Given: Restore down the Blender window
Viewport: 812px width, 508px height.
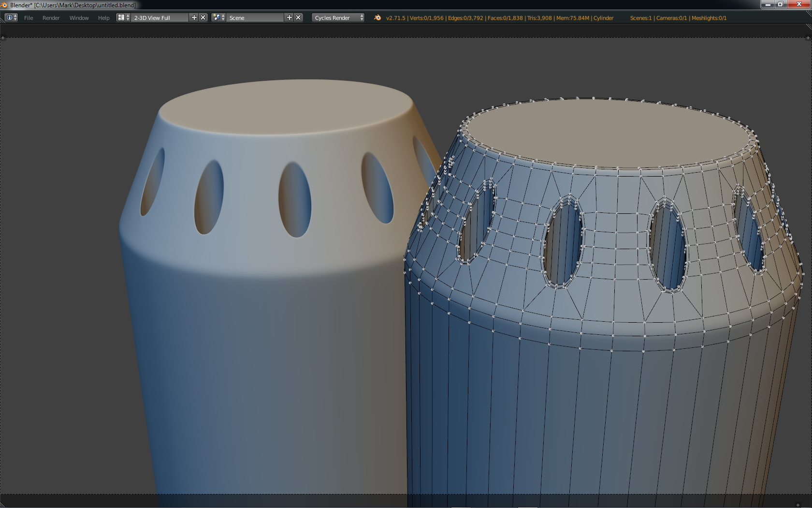Looking at the screenshot, I should pyautogui.click(x=780, y=4).
